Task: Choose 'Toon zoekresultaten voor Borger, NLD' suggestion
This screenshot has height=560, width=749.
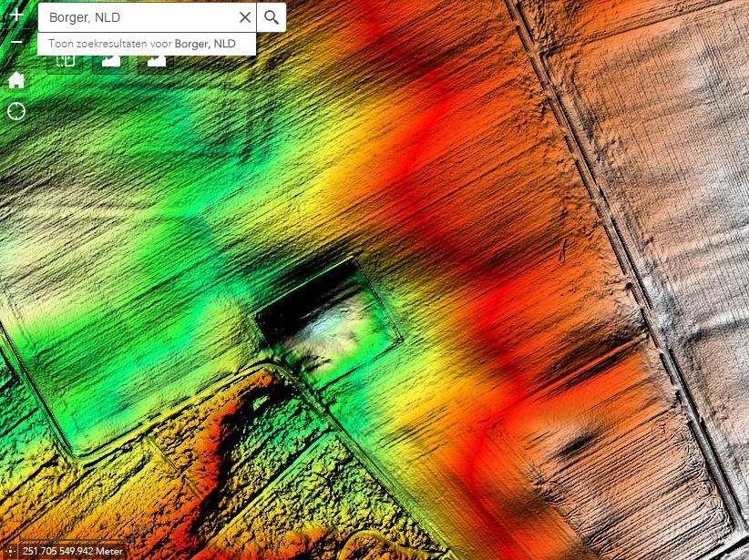Action: tap(146, 44)
